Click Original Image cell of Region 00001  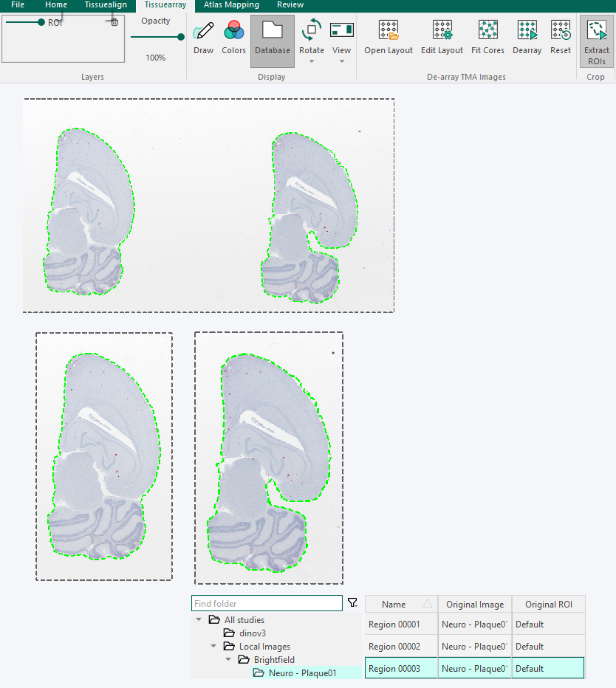click(475, 624)
